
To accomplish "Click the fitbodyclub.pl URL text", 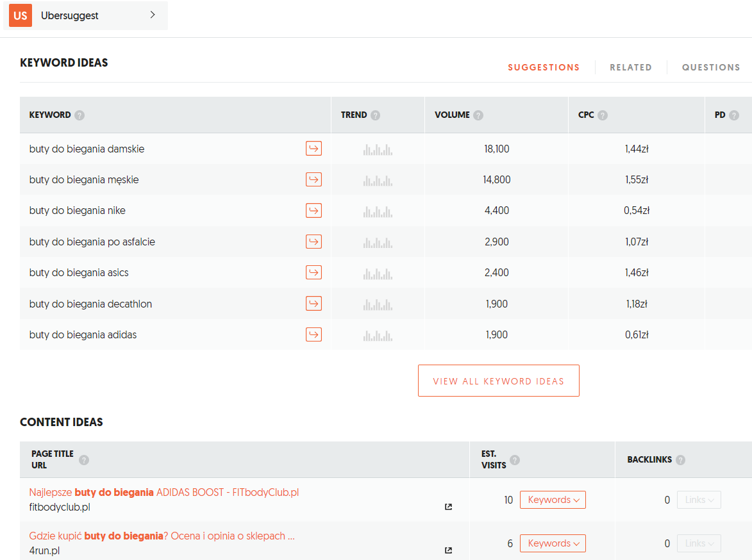I will (60, 507).
